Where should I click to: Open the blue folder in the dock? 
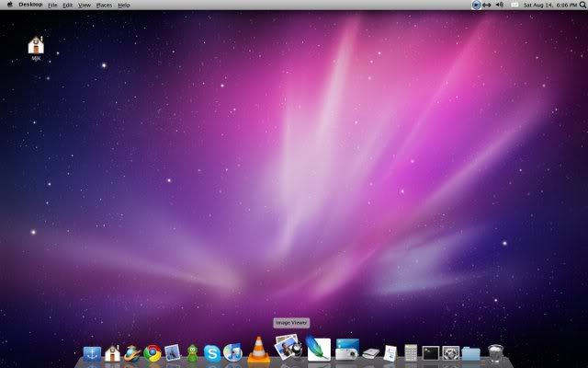click(x=471, y=352)
